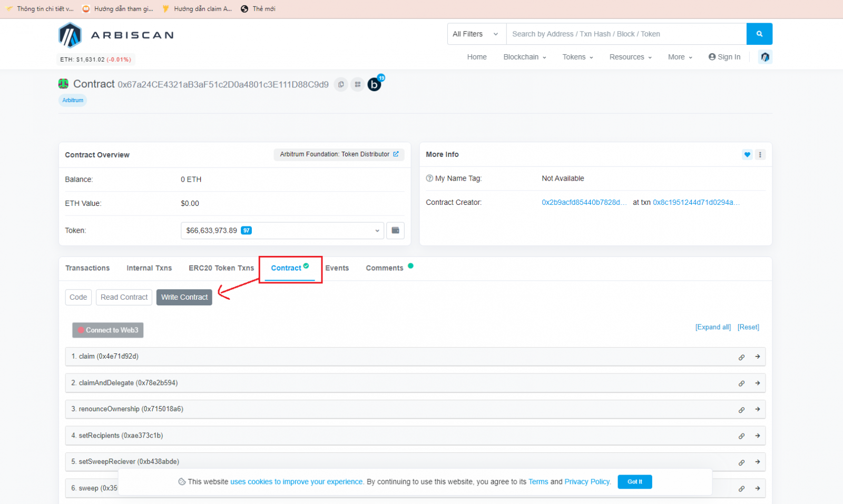Copy the contract address with copy icon

[x=341, y=84]
